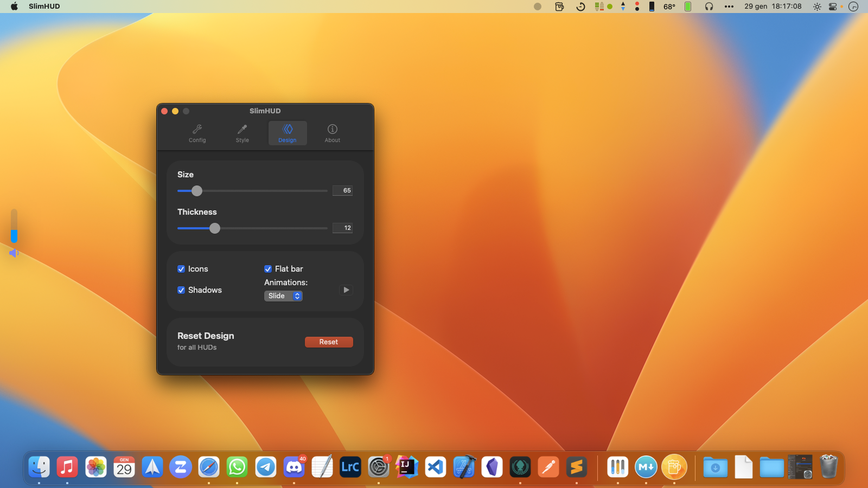Open Telegram from the Dock
Image resolution: width=868 pixels, height=488 pixels.
(x=266, y=467)
